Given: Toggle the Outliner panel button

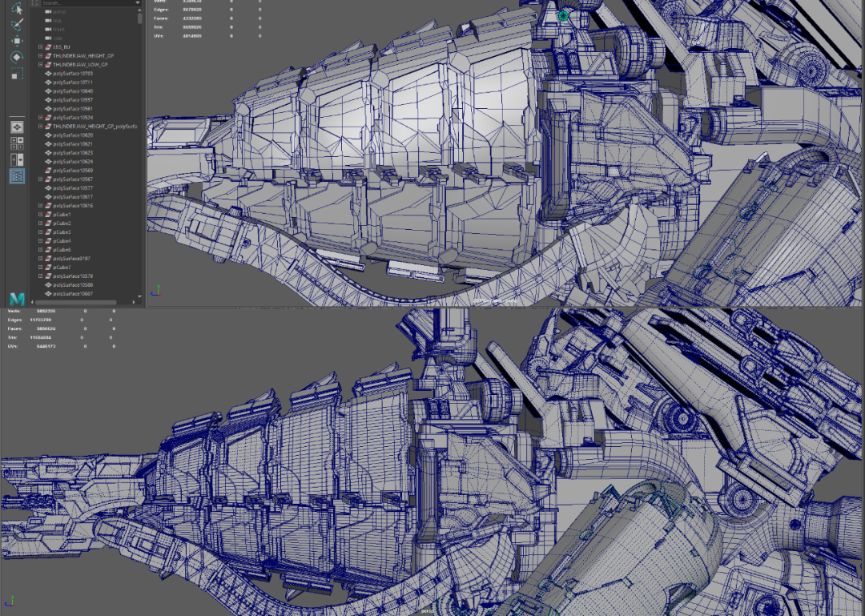Looking at the screenshot, I should click(x=17, y=176).
